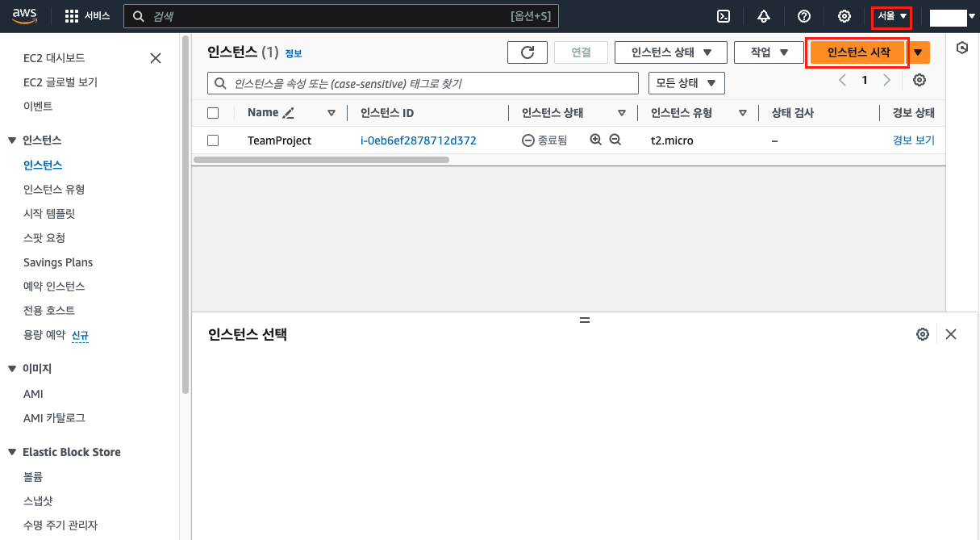Click the panel resize handle

point(585,320)
